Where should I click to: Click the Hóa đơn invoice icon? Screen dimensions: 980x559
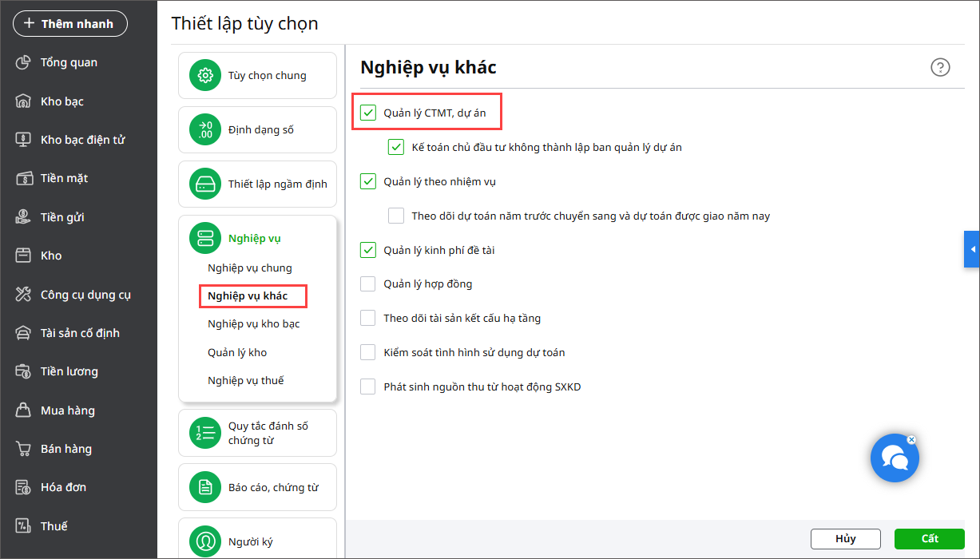[23, 487]
